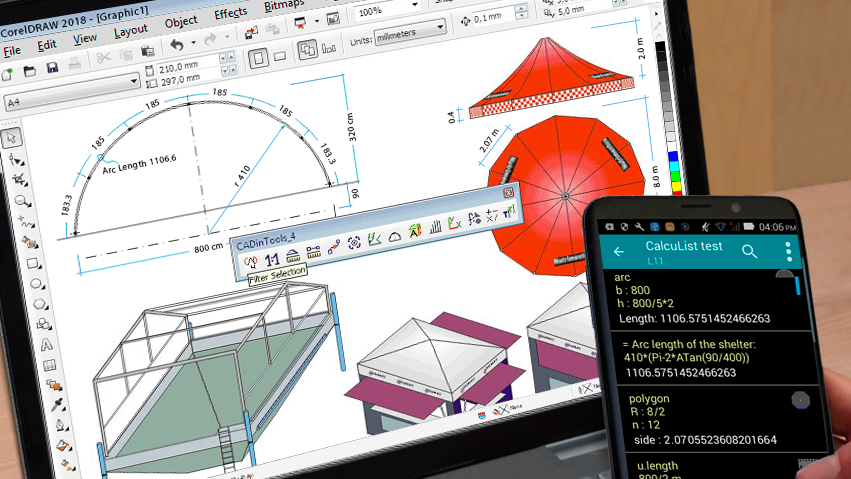Click the ruler with two nodes icon
The image size is (851, 479).
pyautogui.click(x=314, y=251)
